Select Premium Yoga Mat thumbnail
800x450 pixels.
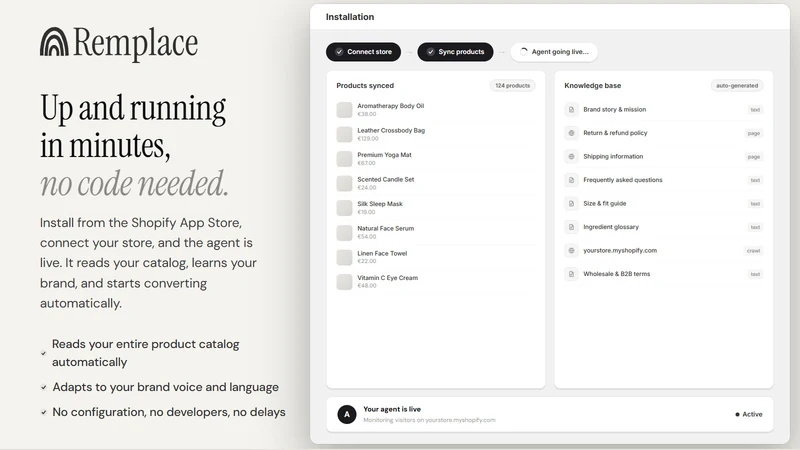(344, 159)
